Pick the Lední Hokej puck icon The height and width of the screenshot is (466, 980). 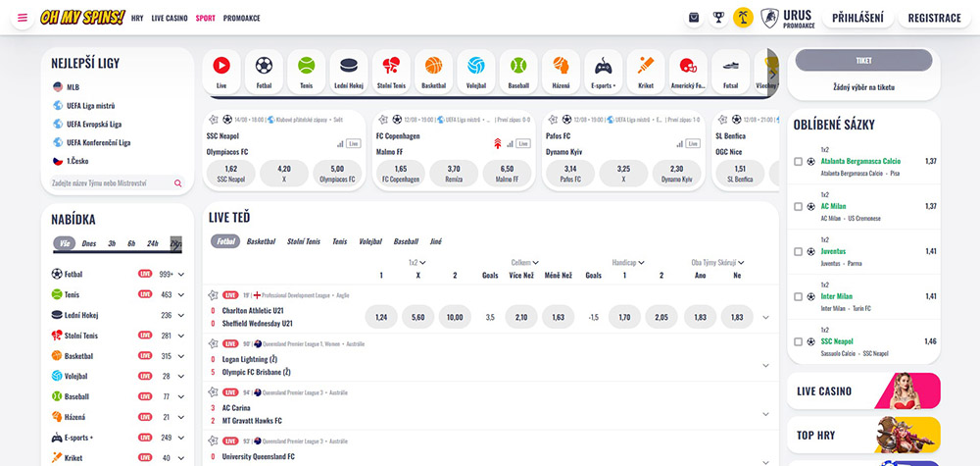tap(349, 67)
